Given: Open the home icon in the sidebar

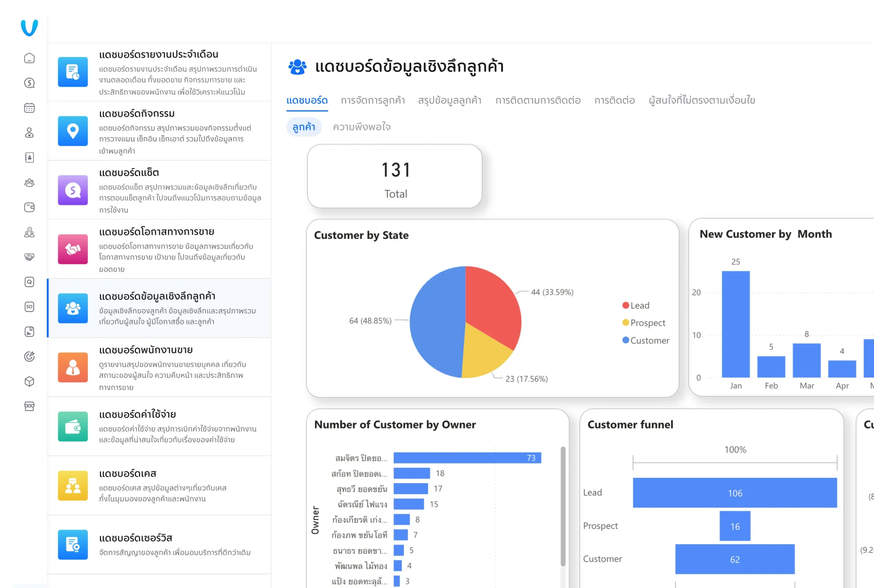Looking at the screenshot, I should point(29,58).
